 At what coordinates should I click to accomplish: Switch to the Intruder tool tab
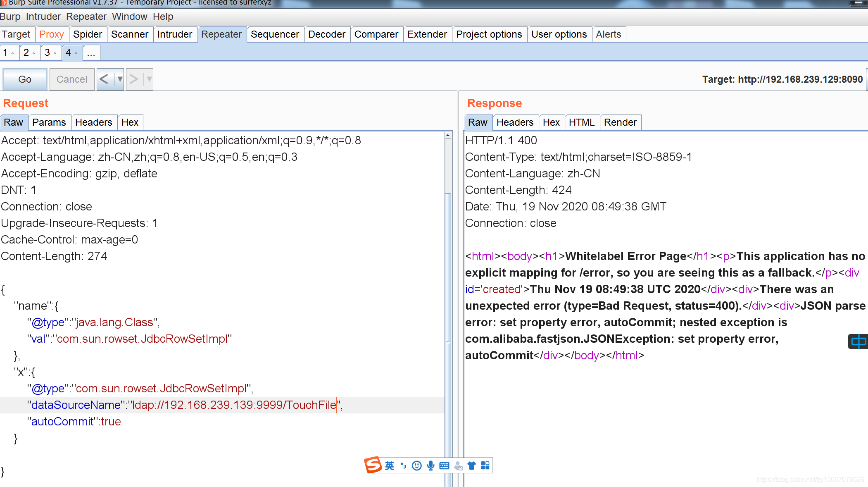tap(175, 34)
